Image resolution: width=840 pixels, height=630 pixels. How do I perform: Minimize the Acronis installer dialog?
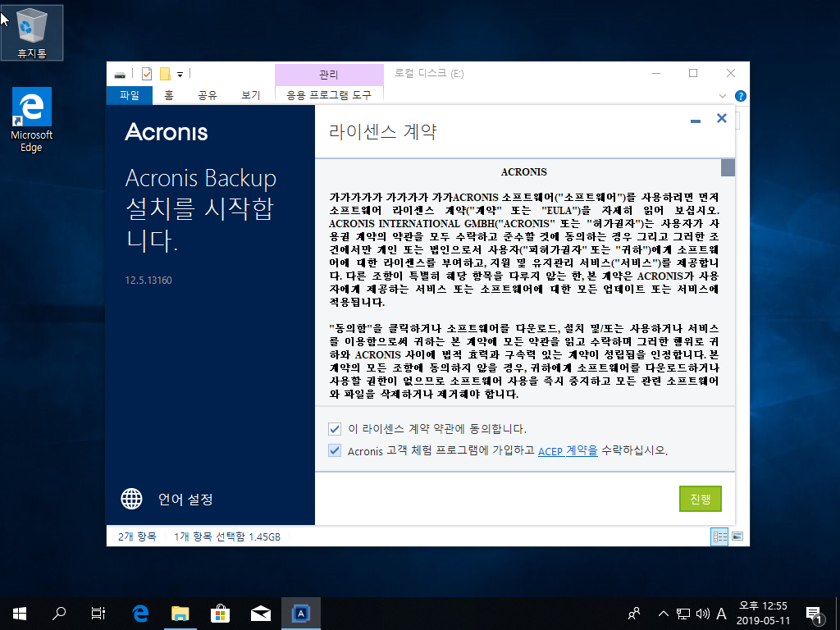(696, 121)
